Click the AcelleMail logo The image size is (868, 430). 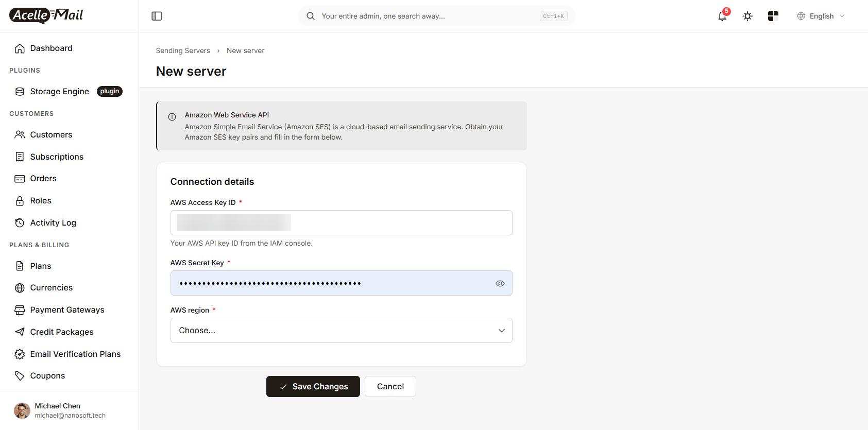[46, 15]
